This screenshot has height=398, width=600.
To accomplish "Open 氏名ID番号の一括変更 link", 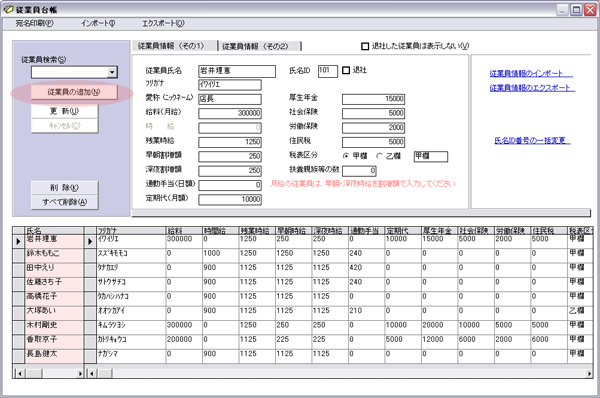I will point(532,140).
